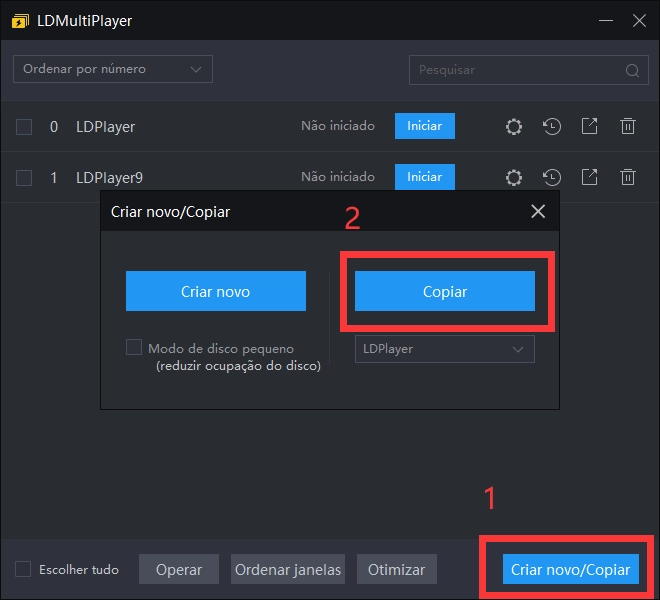Create desktop shortcut icon for LDPlayer instance 0
Viewport: 660px width, 600px height.
[589, 126]
